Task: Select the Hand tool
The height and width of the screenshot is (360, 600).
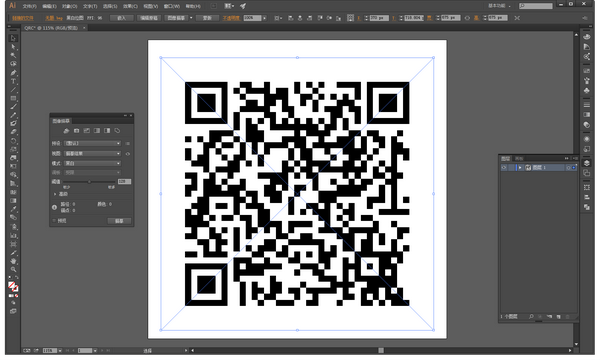Action: tap(13, 261)
